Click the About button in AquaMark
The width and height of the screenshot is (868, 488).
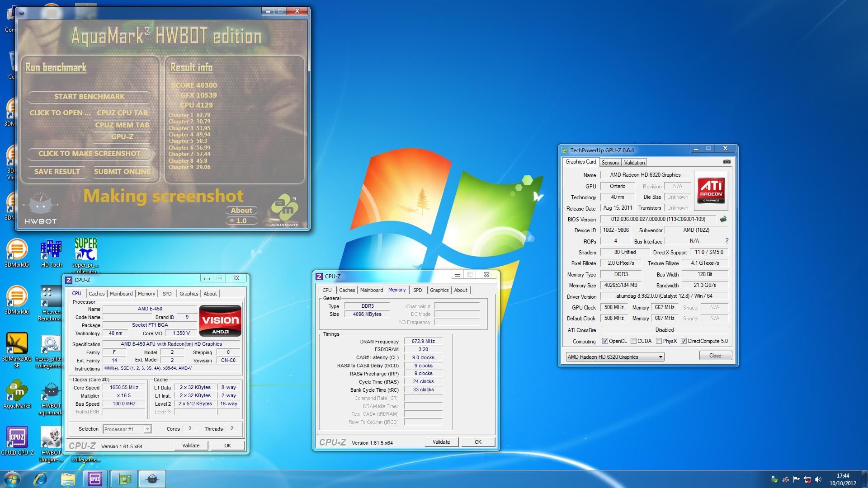click(241, 211)
